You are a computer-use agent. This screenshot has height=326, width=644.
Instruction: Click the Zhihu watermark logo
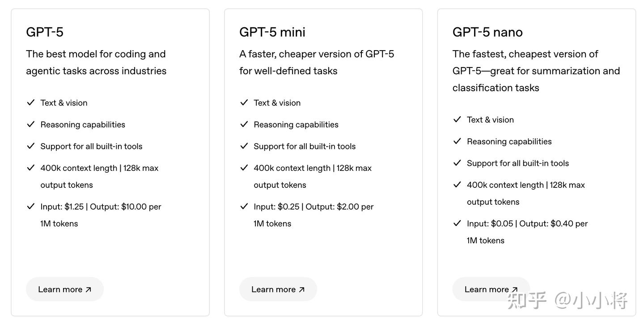pyautogui.click(x=527, y=301)
